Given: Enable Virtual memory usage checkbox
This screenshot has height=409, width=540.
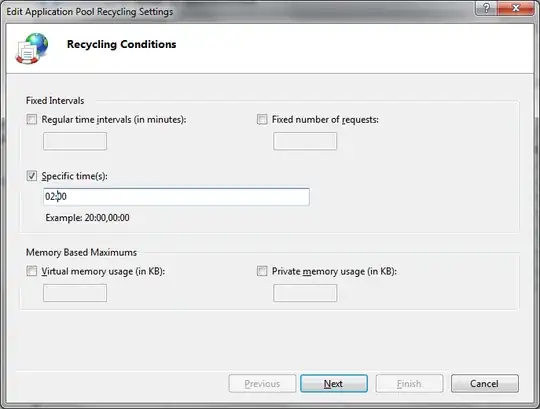Looking at the screenshot, I should (x=32, y=271).
